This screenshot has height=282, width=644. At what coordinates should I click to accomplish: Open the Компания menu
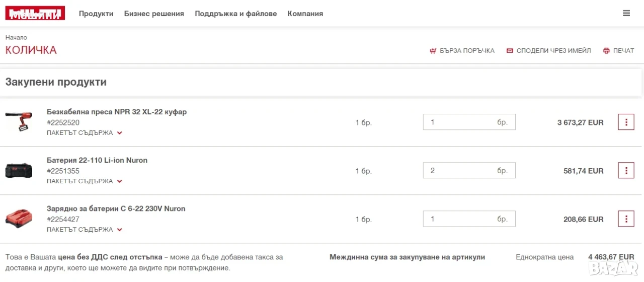click(305, 14)
